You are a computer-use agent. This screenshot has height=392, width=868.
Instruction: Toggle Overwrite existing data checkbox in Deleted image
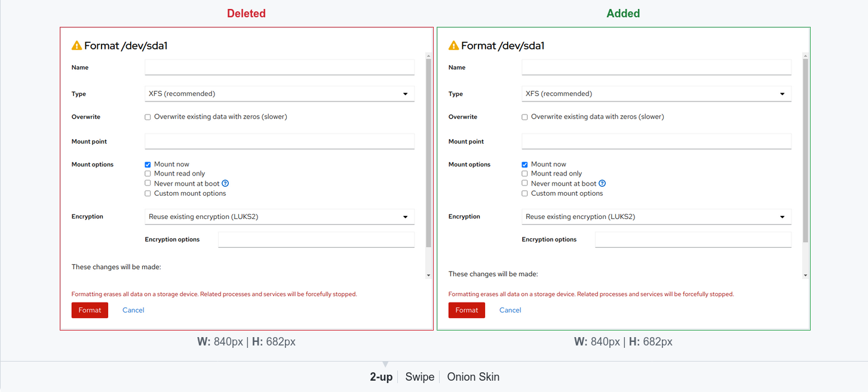click(x=148, y=117)
